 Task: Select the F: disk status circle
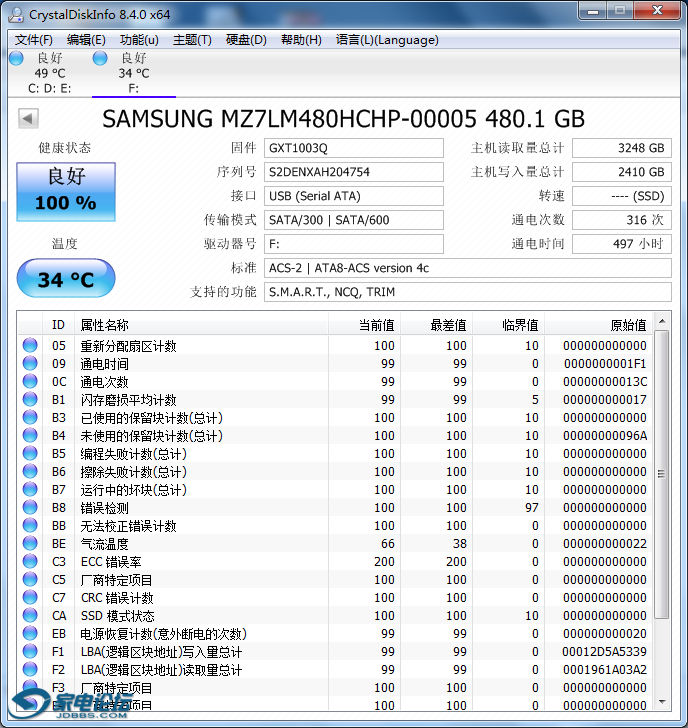pyautogui.click(x=100, y=58)
